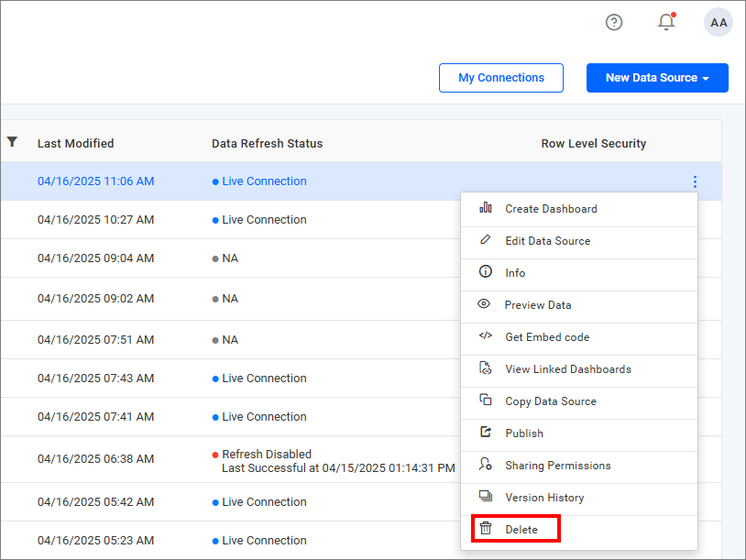Click the AA user avatar
746x560 pixels.
[719, 22]
